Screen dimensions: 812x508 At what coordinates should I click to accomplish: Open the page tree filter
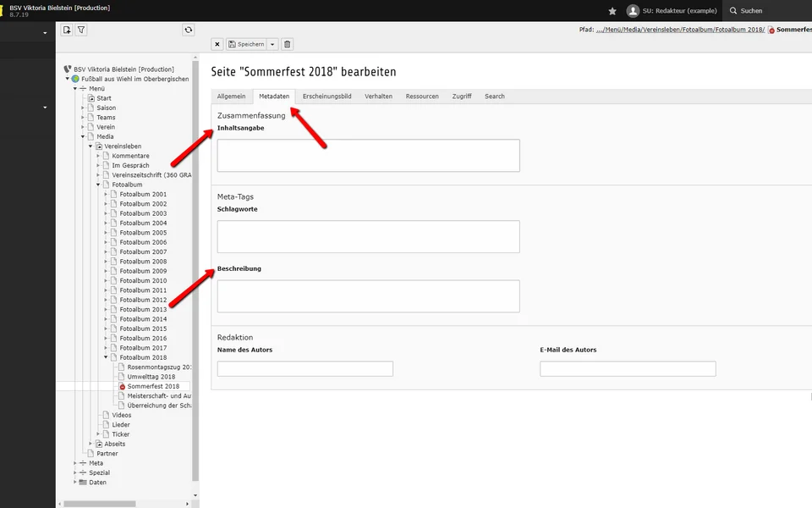click(x=81, y=30)
